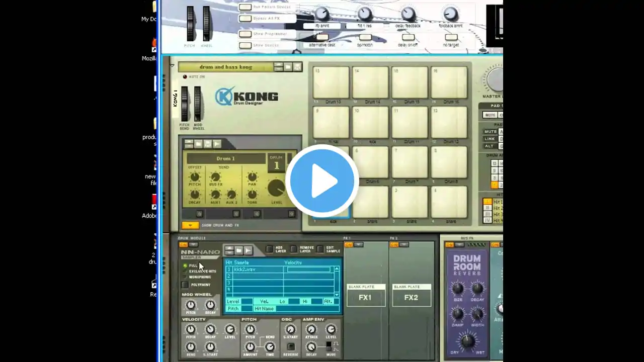Toggle the Bypass All FX button
This screenshot has height=362, width=644.
[245, 19]
